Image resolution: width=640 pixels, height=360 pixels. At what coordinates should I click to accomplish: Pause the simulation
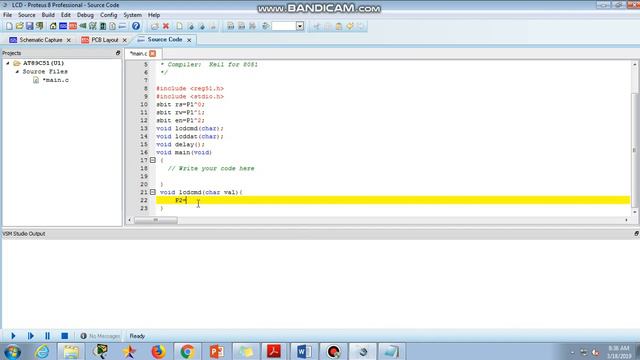pos(47,336)
